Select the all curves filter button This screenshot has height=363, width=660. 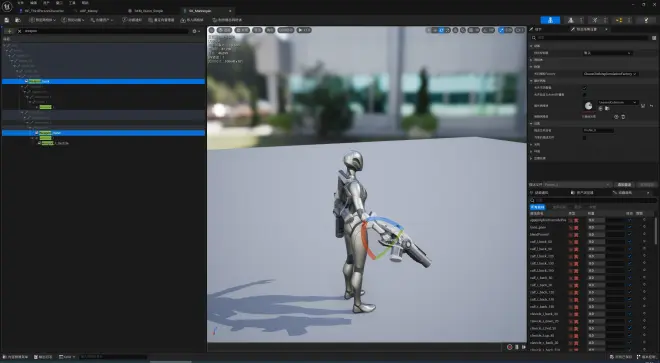pyautogui.click(x=538, y=207)
